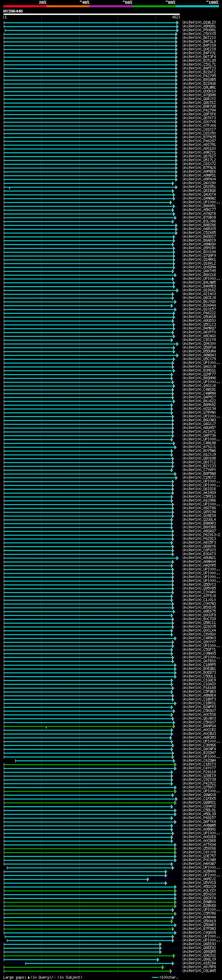Select the UniRef100_C6SX50 label
Viewport: 222px width, 980px height.
click(199, 133)
